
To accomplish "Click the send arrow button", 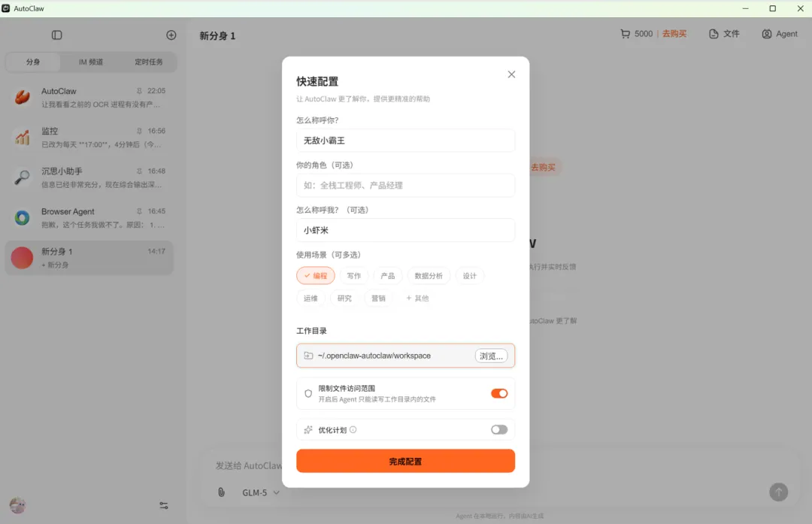I will point(778,492).
